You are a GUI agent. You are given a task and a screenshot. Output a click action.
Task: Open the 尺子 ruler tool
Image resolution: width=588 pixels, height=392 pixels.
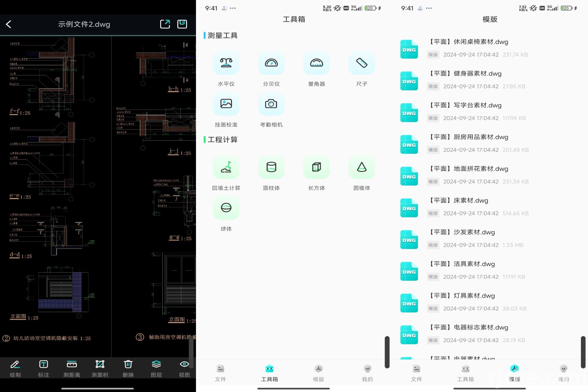(x=362, y=69)
